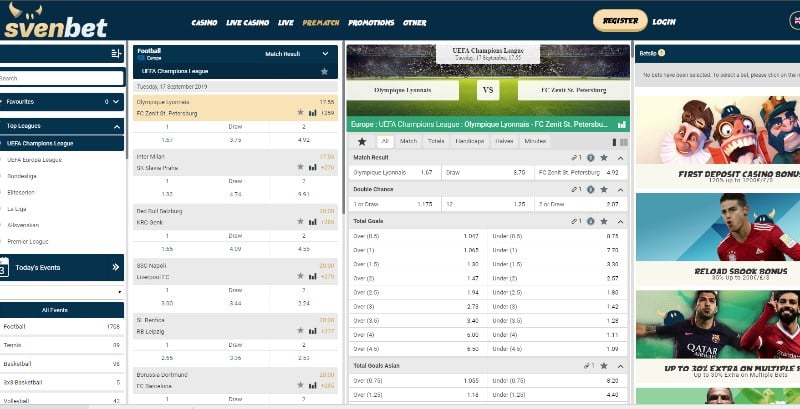The width and height of the screenshot is (800, 409).
Task: Switch to the Minutes markets tab
Action: pyautogui.click(x=535, y=141)
